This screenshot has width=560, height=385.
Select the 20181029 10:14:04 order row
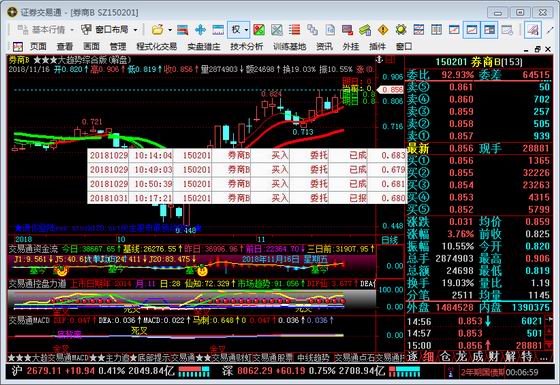[247, 155]
